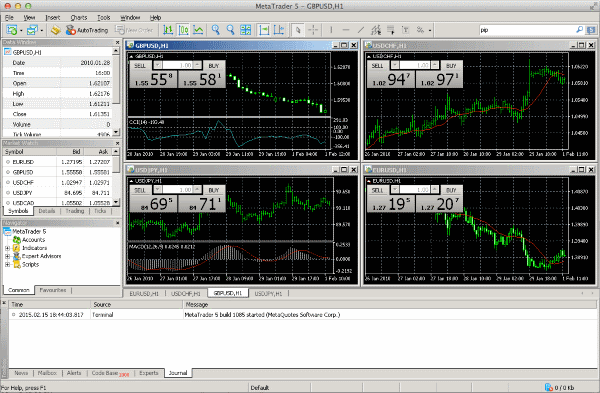Select the crosshair cursor tool

point(313,30)
